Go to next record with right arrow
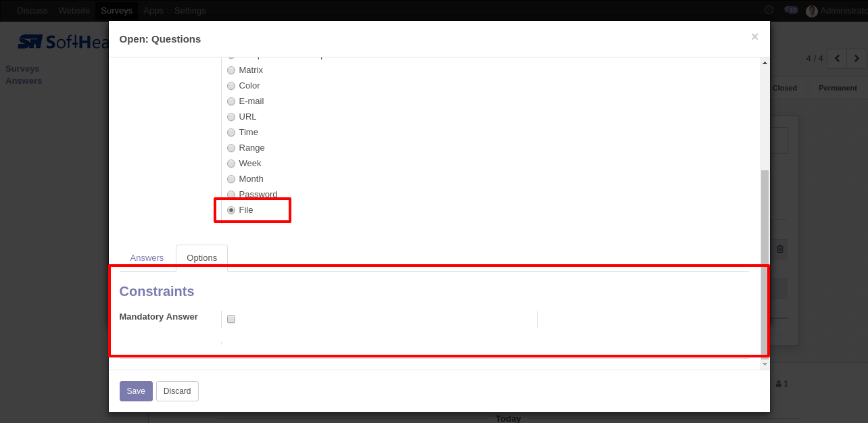The width and height of the screenshot is (868, 423). 857,59
